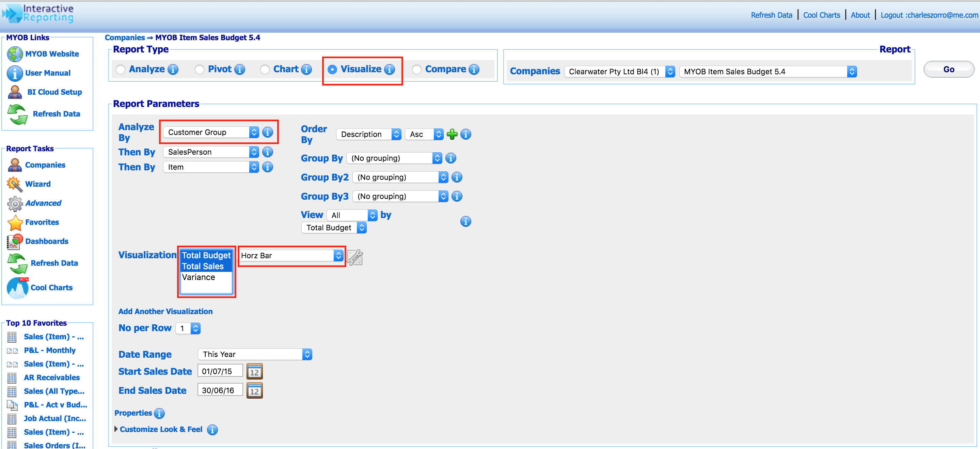Click info icon next to Customize Look & Feel
Image resolution: width=980 pixels, height=449 pixels.
tap(212, 430)
